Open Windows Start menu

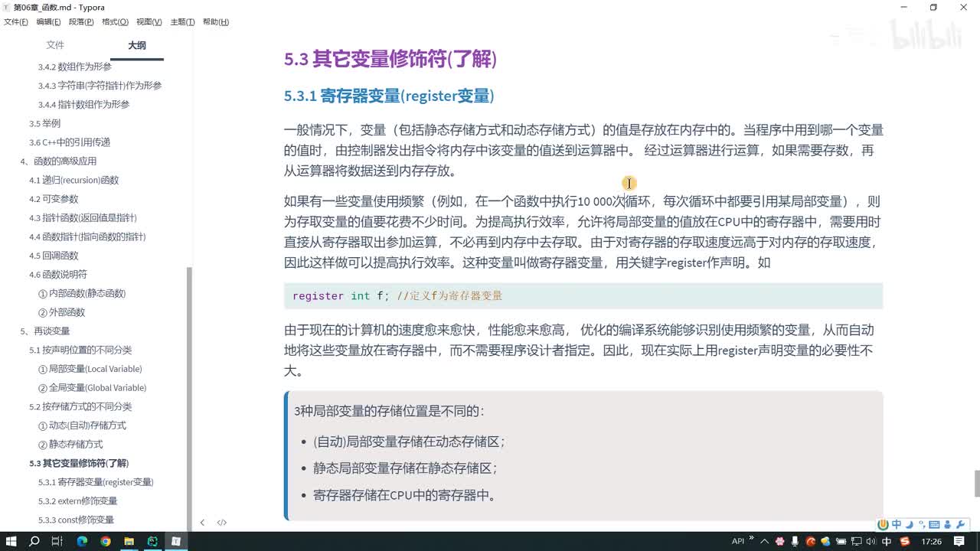coord(11,541)
